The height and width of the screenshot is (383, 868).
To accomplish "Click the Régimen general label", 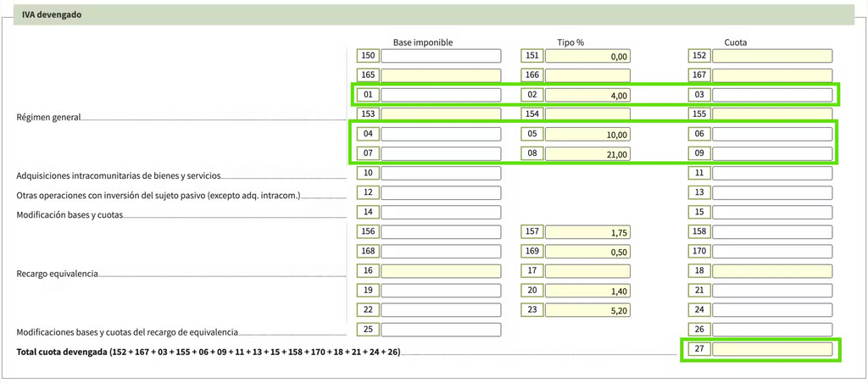I will [x=48, y=117].
